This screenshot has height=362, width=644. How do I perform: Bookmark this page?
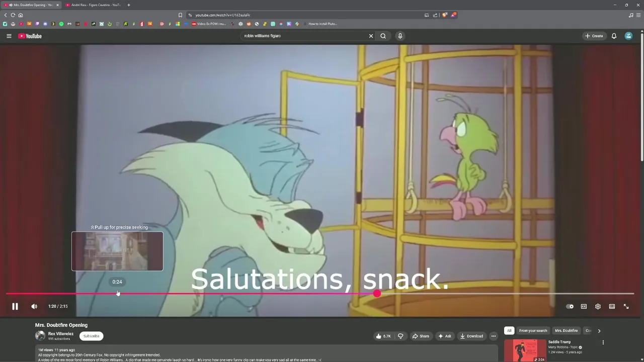click(180, 15)
